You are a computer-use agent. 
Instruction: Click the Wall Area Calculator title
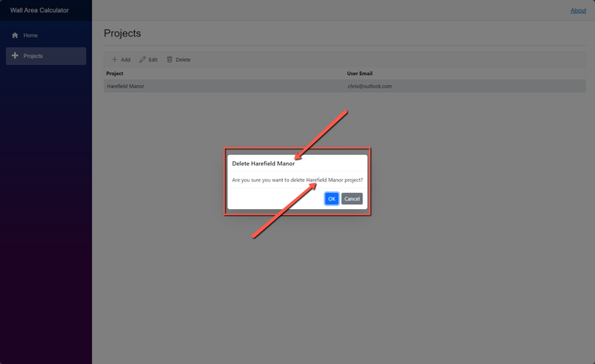tap(40, 10)
